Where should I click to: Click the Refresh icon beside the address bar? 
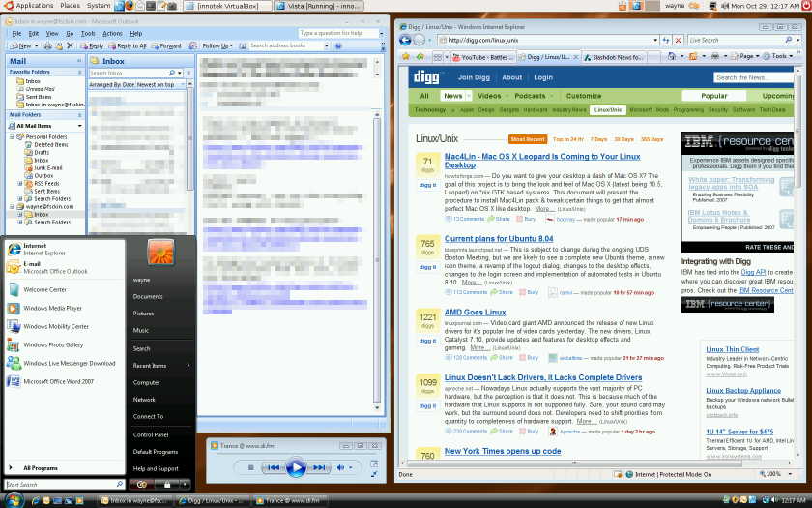tap(666, 40)
